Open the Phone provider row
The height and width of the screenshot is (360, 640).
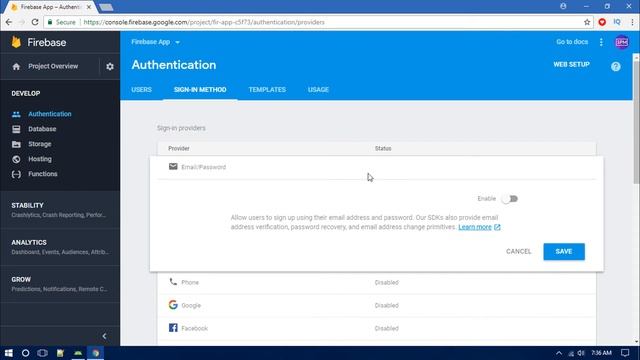click(376, 282)
